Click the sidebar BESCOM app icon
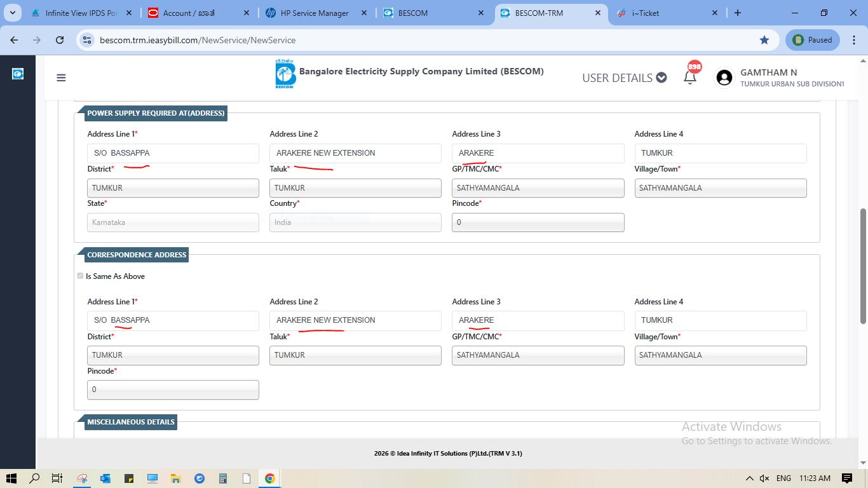Viewport: 868px width, 488px height. click(18, 74)
